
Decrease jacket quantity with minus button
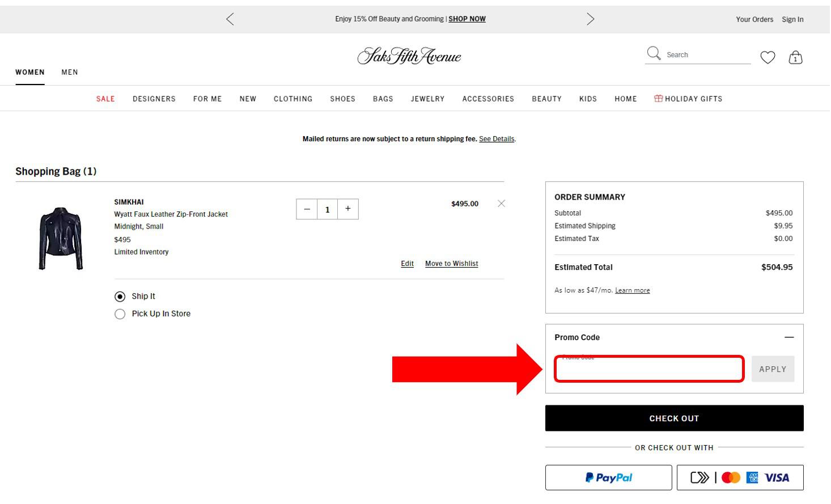tap(307, 209)
